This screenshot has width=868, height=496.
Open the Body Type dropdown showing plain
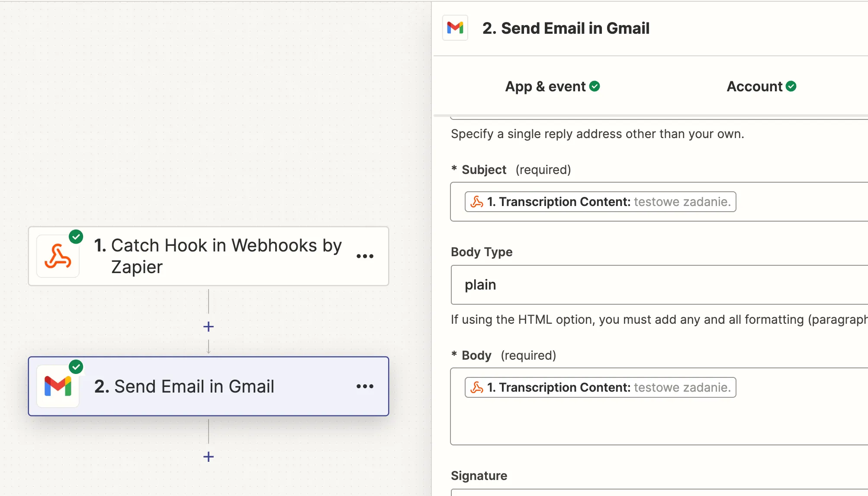(x=659, y=285)
